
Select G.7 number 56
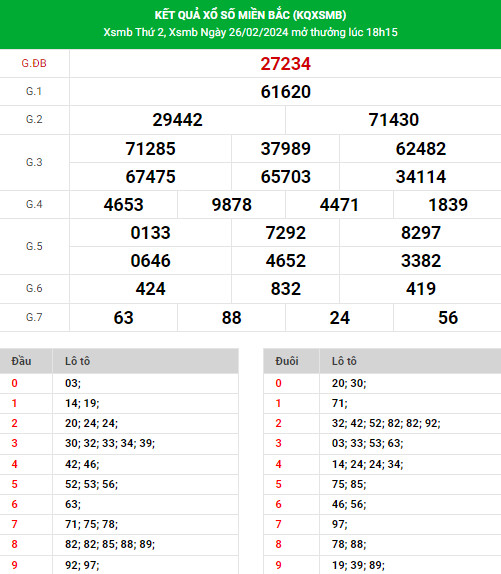[x=448, y=318]
